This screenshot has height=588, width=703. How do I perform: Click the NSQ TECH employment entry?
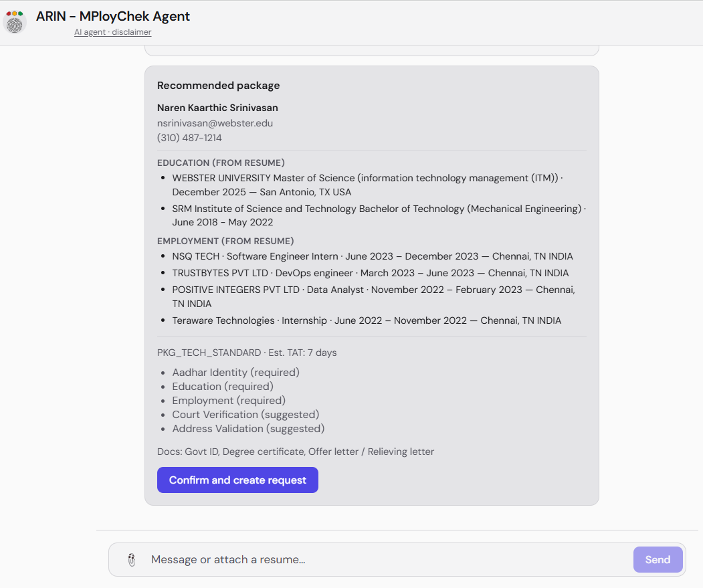point(373,256)
